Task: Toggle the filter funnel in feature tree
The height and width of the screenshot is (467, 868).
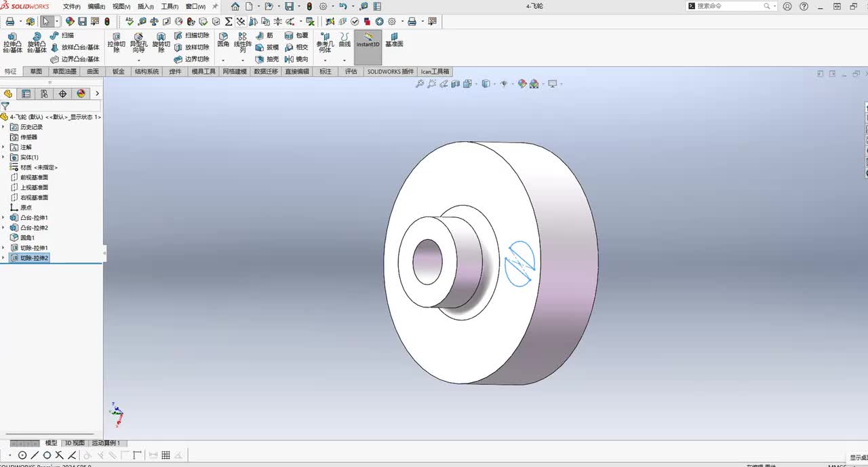Action: [5, 106]
